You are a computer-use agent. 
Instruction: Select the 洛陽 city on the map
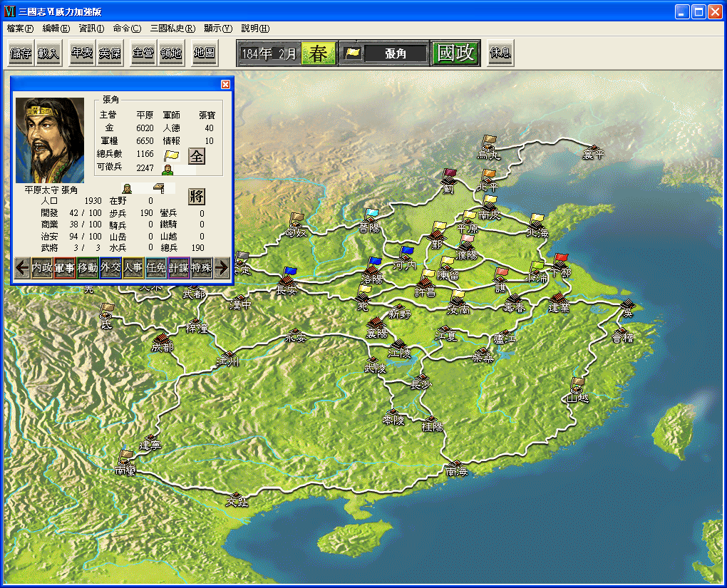(x=372, y=272)
